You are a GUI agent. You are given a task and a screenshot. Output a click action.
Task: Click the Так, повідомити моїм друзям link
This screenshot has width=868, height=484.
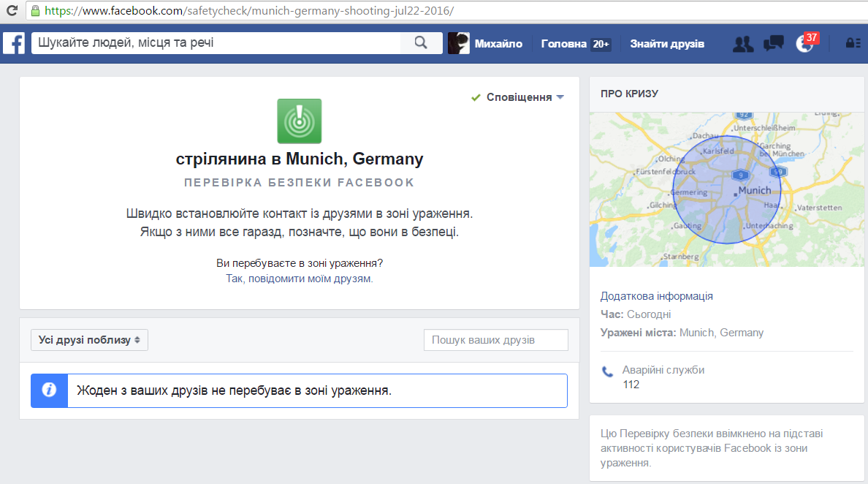point(300,279)
